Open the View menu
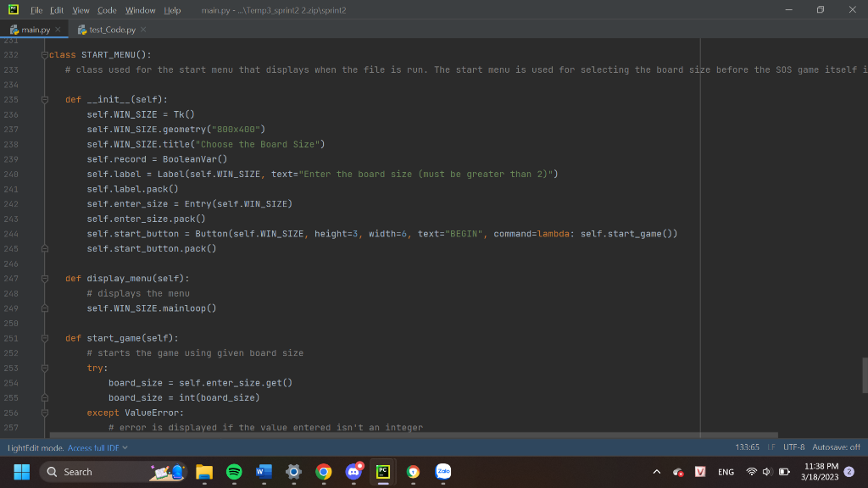This screenshot has width=868, height=488. (x=81, y=10)
